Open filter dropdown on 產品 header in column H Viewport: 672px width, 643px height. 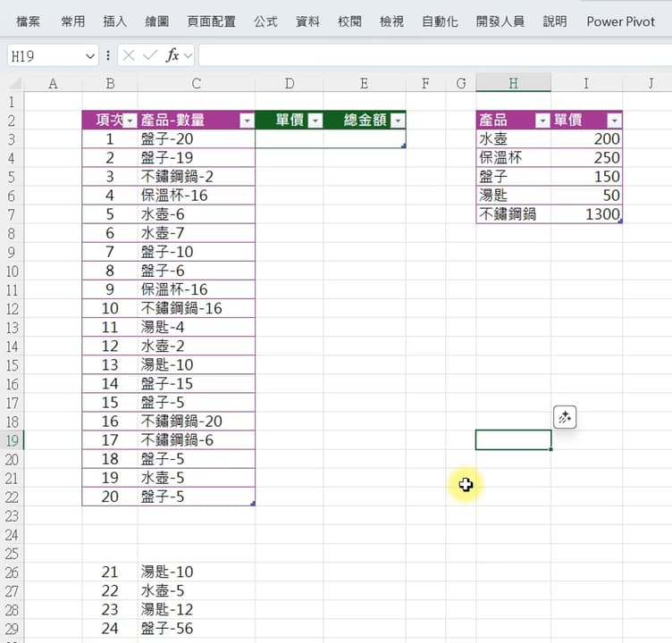click(x=542, y=121)
